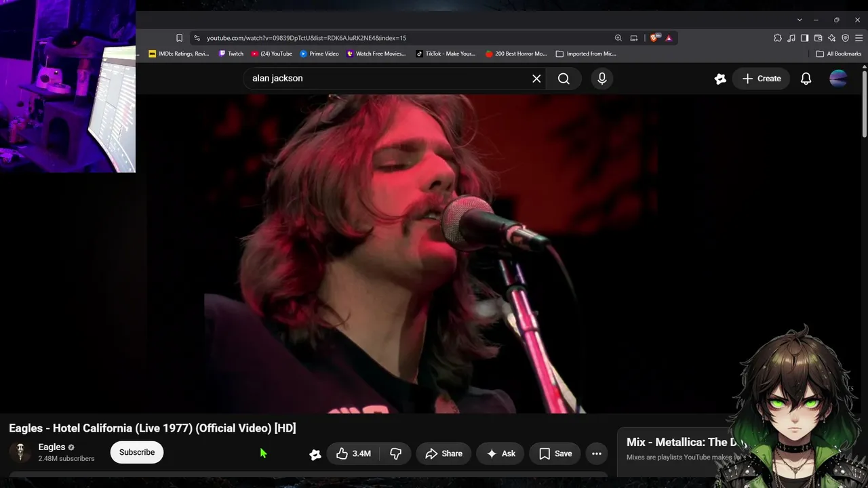Image resolution: width=868 pixels, height=488 pixels.
Task: Expand the All Bookmarks folder
Action: click(839, 54)
